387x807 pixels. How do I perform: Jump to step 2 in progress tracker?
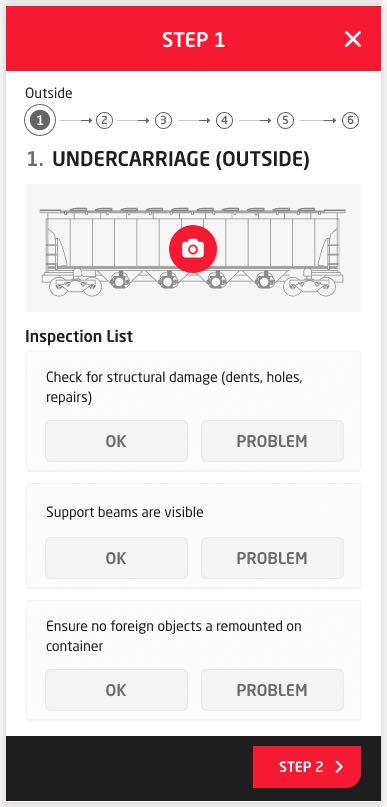tap(104, 121)
